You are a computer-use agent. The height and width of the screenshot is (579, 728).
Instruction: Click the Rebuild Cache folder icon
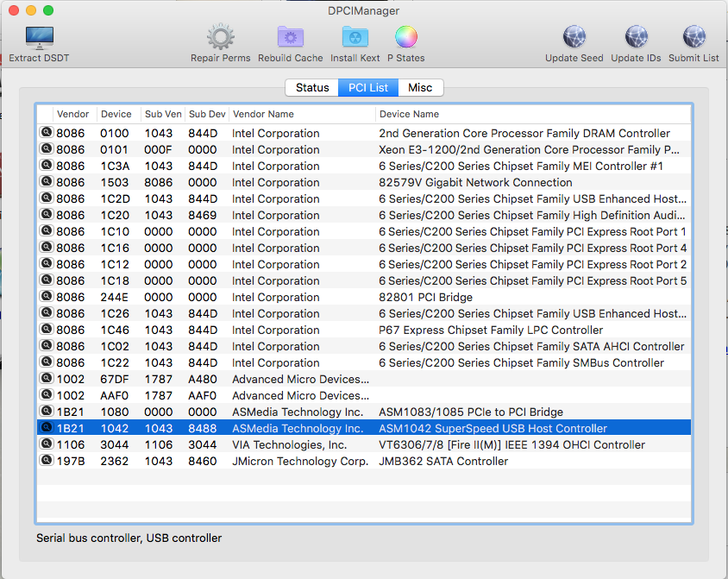291,37
